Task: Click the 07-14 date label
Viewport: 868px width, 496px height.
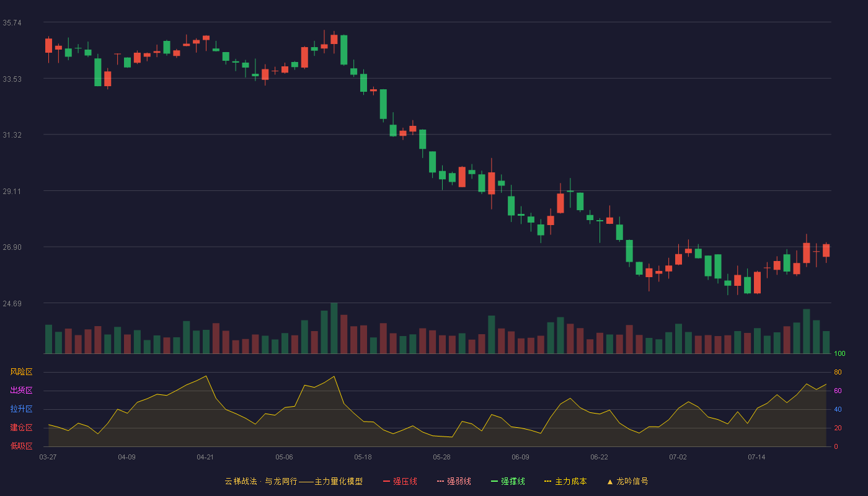Action: pyautogui.click(x=756, y=457)
